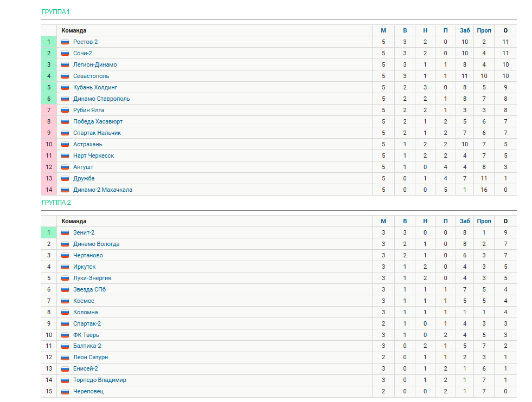Click the flag icon next to Ангушт

click(x=65, y=167)
